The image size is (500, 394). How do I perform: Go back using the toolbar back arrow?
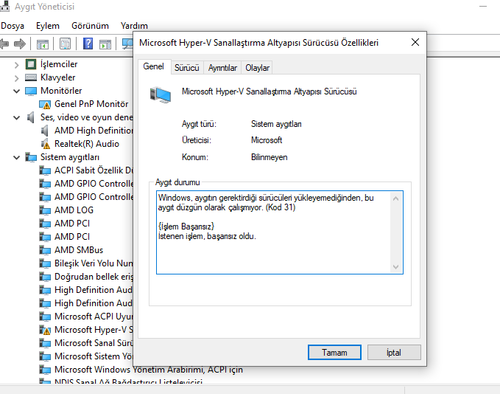[x=4, y=44]
